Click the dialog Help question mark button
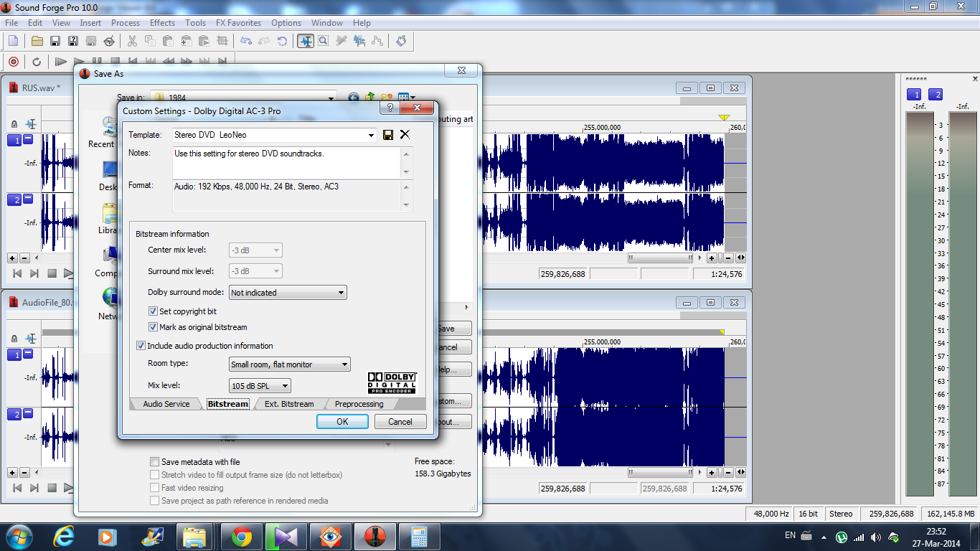The height and width of the screenshot is (551, 980). [390, 108]
